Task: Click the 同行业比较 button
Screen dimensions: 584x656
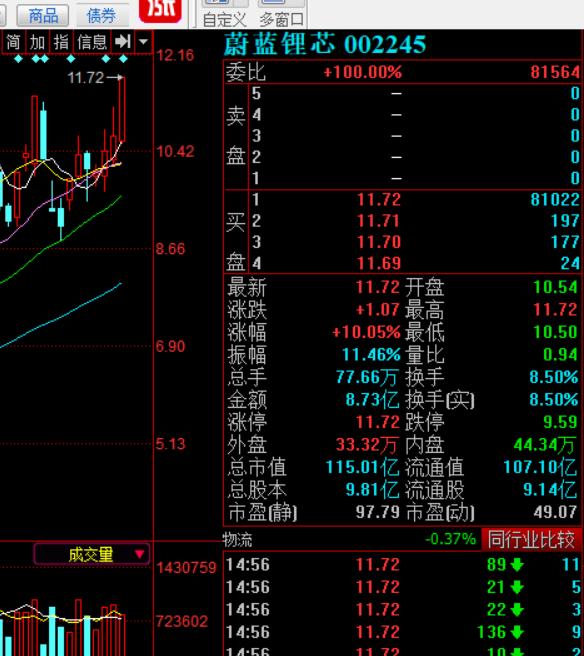Action: click(x=532, y=539)
